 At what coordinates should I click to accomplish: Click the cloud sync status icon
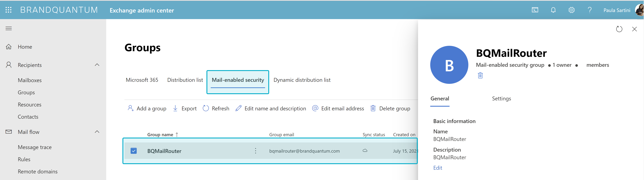point(365,151)
